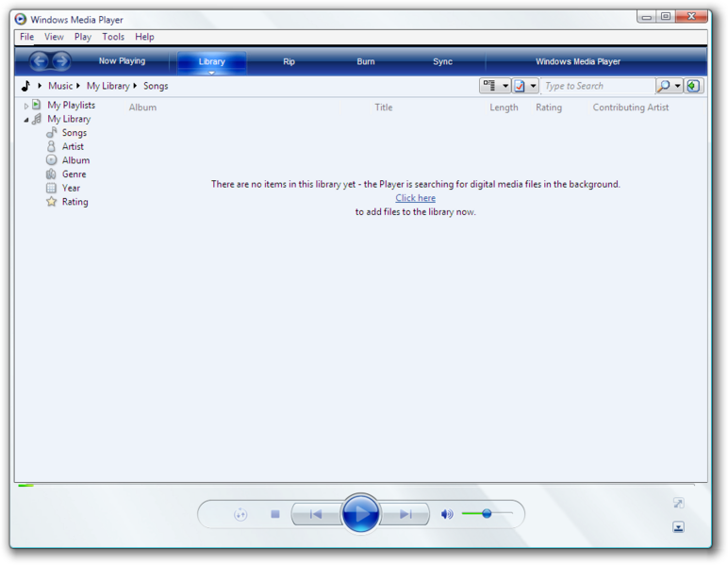
Task: Focus the Type to Search field
Action: pyautogui.click(x=599, y=86)
